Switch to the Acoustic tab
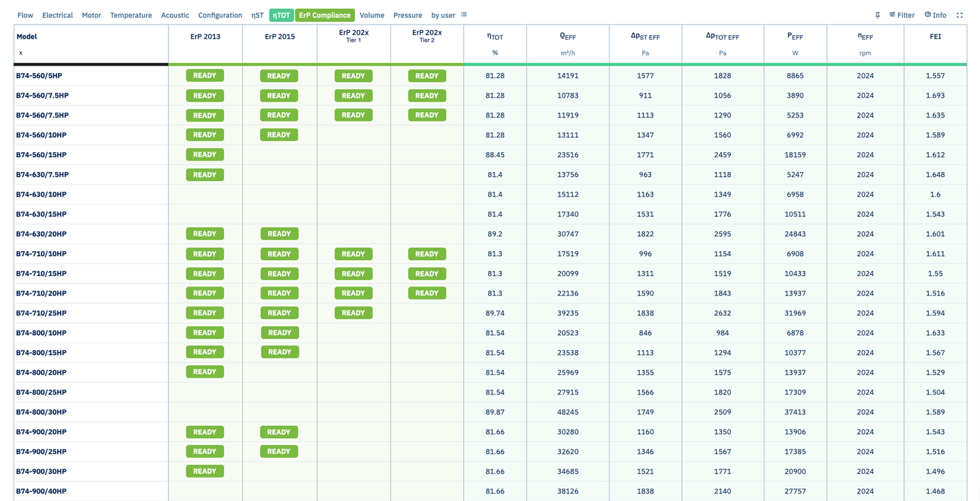Viewport: 980px width, 501px height. pyautogui.click(x=175, y=15)
